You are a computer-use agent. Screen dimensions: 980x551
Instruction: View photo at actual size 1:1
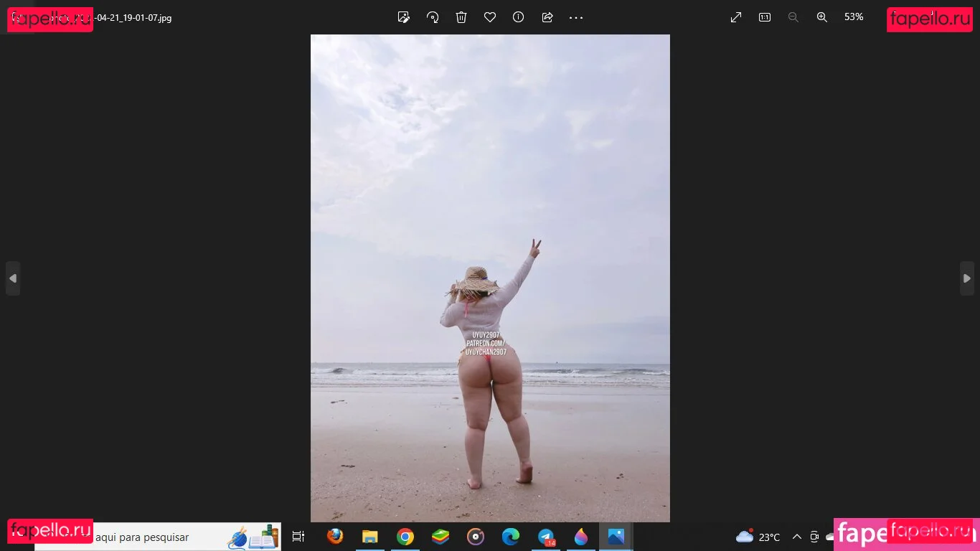point(765,17)
